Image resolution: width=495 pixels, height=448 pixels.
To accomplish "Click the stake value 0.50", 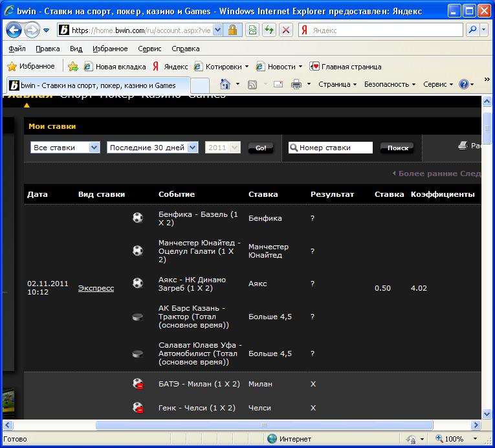I will [382, 288].
